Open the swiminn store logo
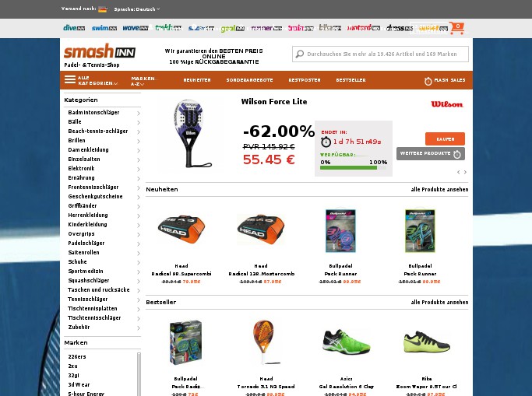This screenshot has height=396, width=532. point(104,28)
